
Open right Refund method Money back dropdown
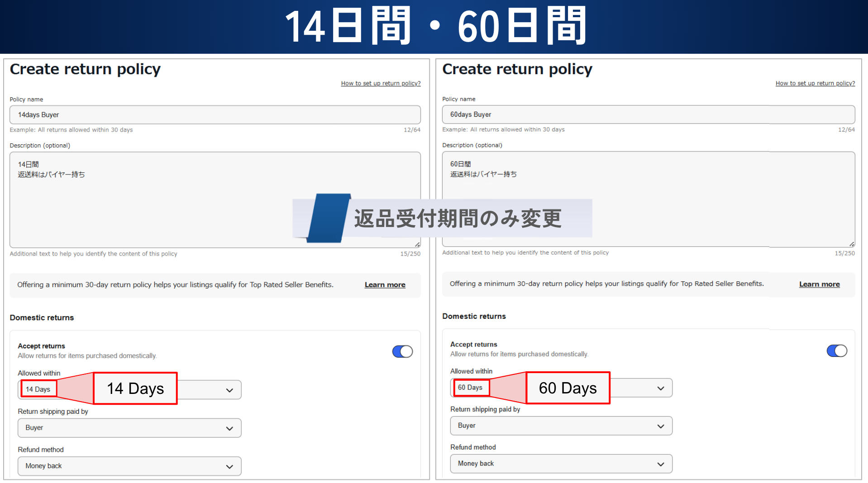click(561, 464)
